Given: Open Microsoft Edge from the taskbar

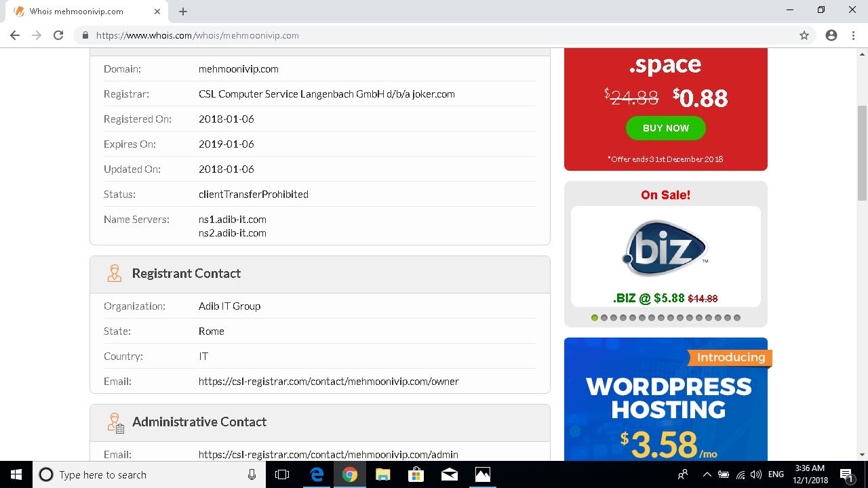Looking at the screenshot, I should [x=317, y=474].
